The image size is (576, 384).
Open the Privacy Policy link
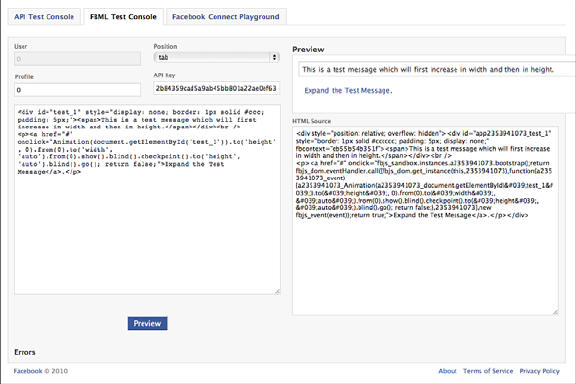click(x=539, y=371)
